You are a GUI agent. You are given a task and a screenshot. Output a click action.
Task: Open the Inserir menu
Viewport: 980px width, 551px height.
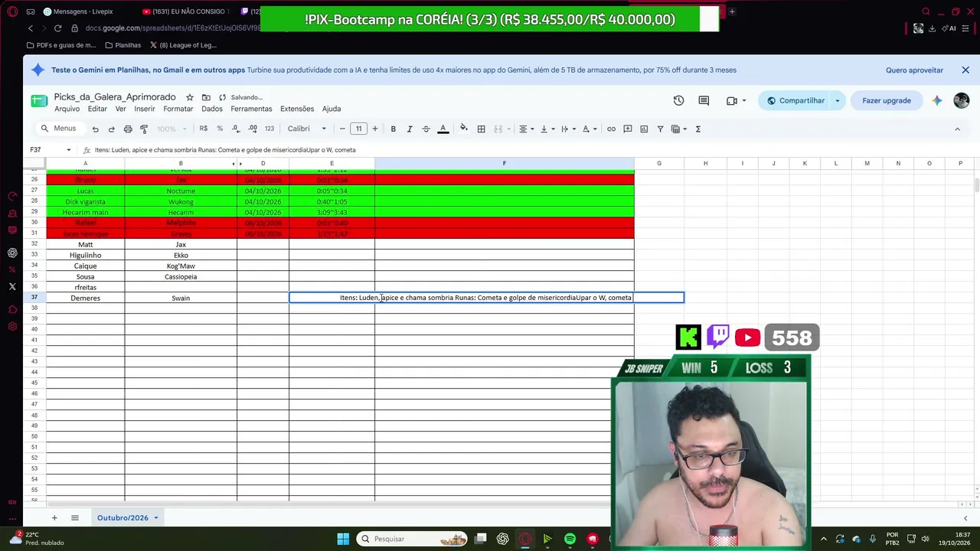(145, 109)
